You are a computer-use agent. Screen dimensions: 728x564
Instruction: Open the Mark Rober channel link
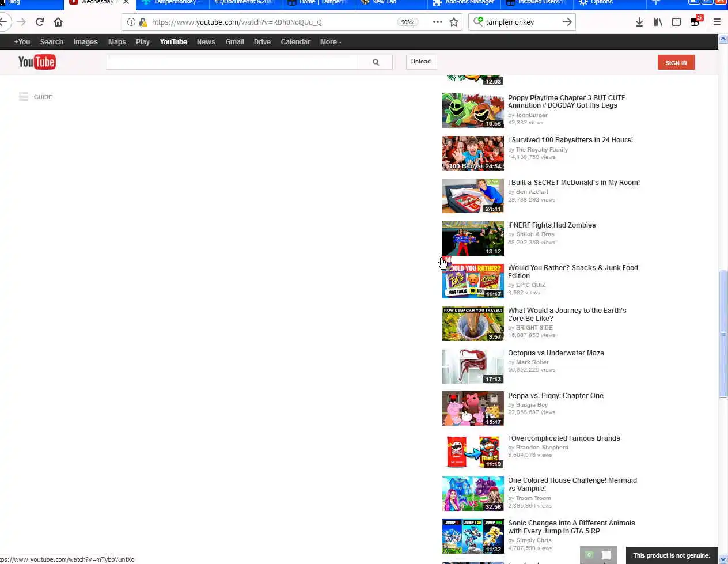(x=532, y=362)
